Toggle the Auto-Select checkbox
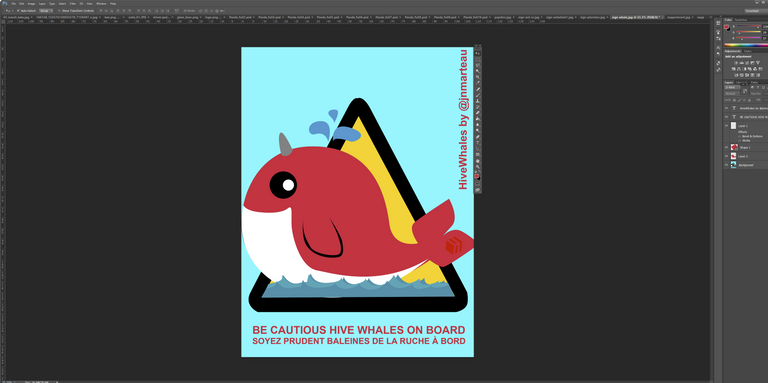768x383 pixels. point(18,10)
